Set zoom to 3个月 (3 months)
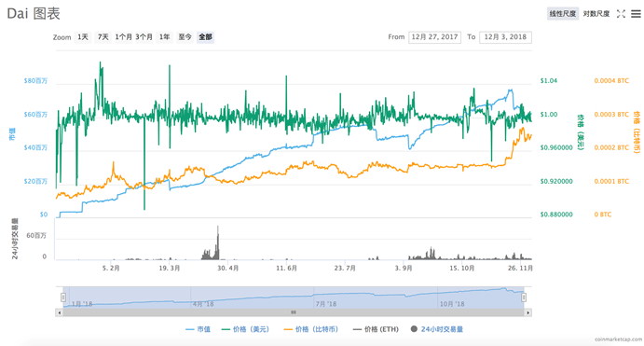The height and width of the screenshot is (346, 644). [144, 37]
